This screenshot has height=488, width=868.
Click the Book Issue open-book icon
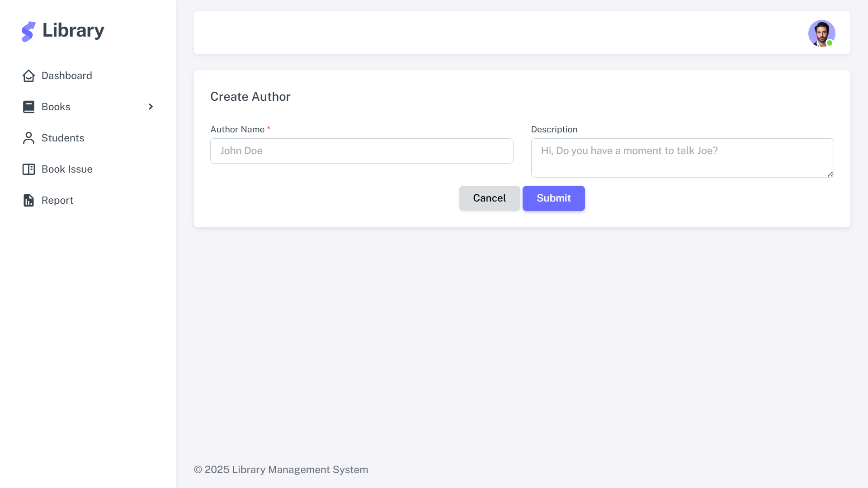[x=28, y=169]
